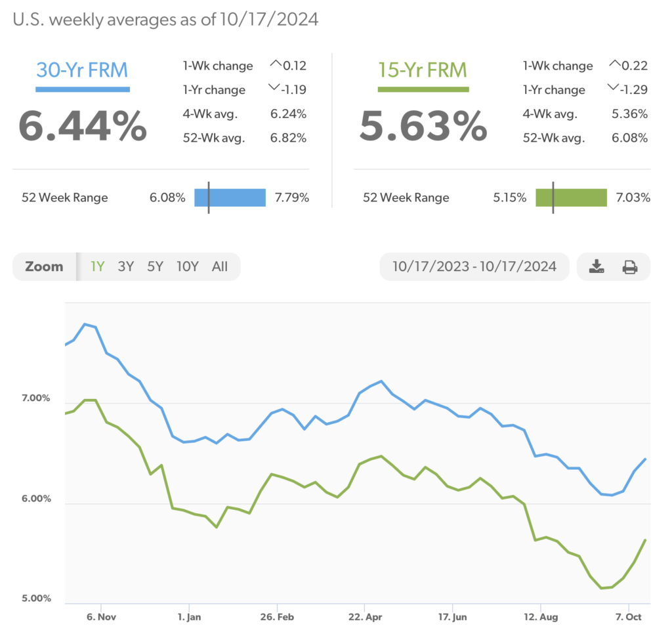Click the 15-Yr 1-Yr change down arrow
Image resolution: width=672 pixels, height=634 pixels.
click(614, 89)
